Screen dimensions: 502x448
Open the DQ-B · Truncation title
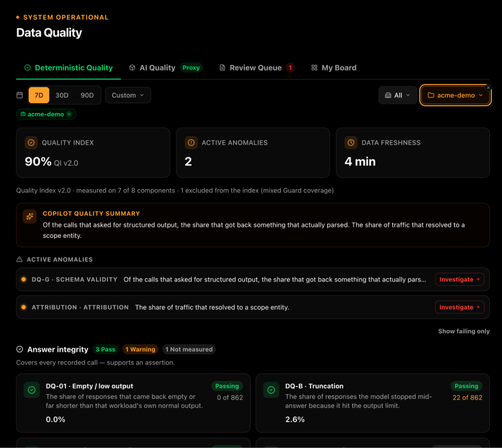[314, 386]
